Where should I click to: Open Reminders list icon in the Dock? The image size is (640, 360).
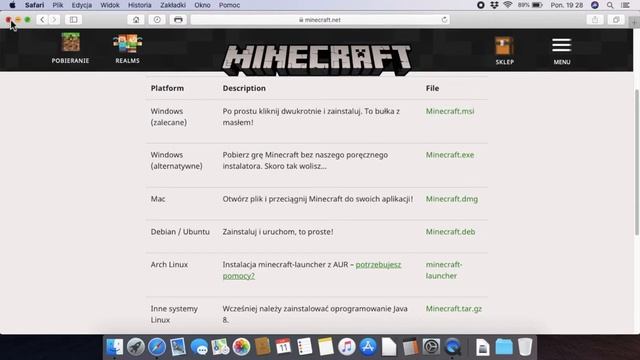(304, 347)
